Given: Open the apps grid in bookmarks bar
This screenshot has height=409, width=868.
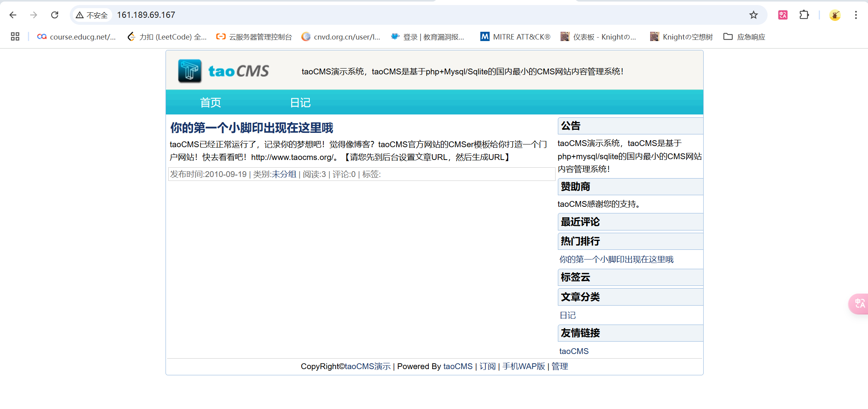Looking at the screenshot, I should click(15, 37).
